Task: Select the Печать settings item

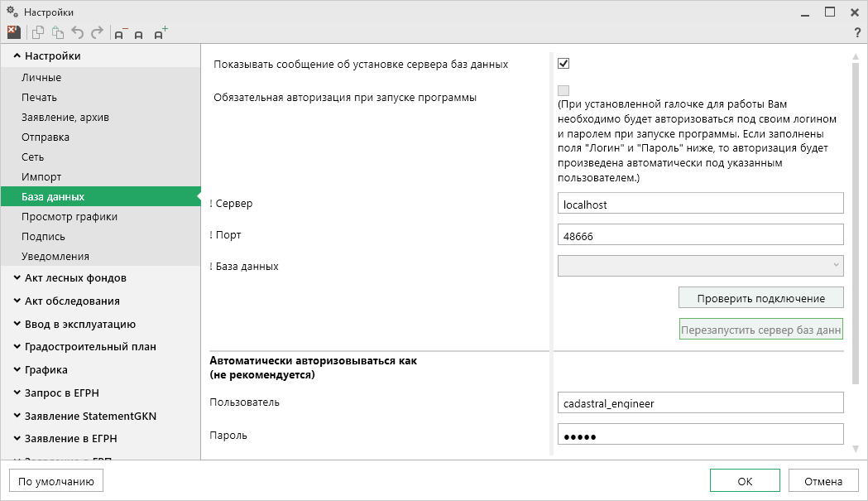Action: (39, 98)
